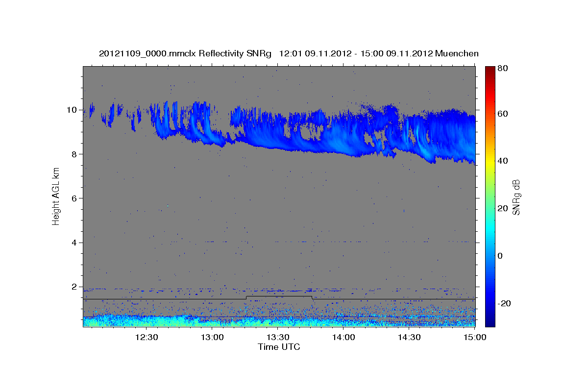
Task: Click the colorbar value 40
Action: point(502,161)
